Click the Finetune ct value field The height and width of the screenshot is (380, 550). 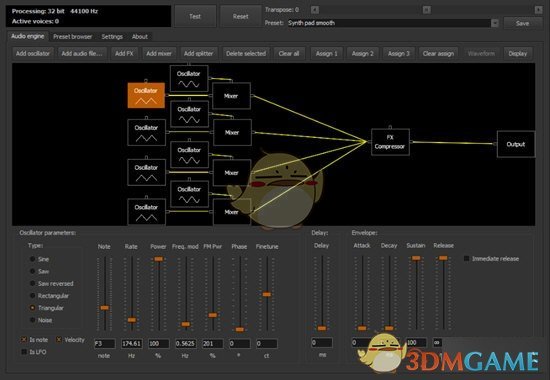267,344
